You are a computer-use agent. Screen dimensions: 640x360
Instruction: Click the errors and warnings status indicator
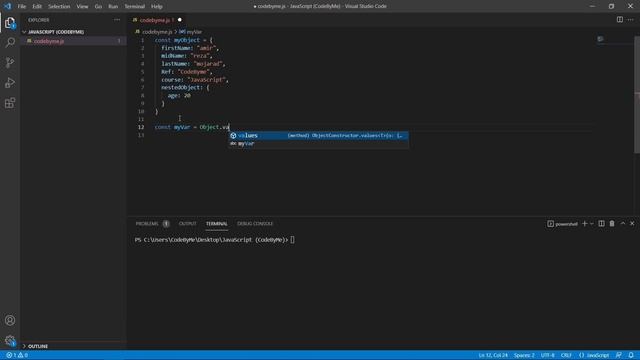coord(17,355)
